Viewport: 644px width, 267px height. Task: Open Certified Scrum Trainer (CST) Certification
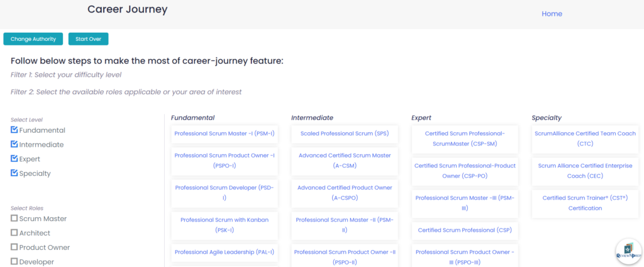point(585,203)
